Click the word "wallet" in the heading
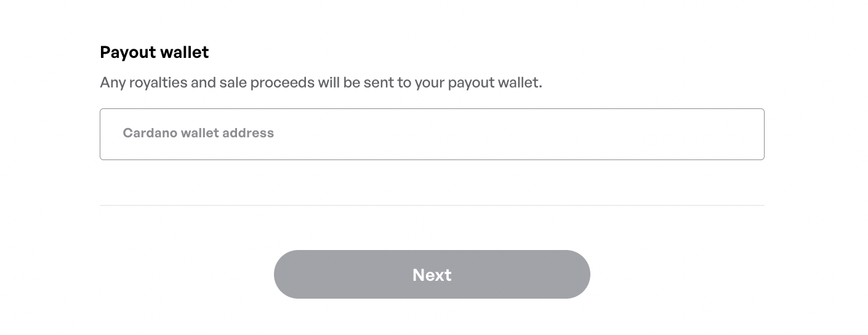 click(x=185, y=52)
